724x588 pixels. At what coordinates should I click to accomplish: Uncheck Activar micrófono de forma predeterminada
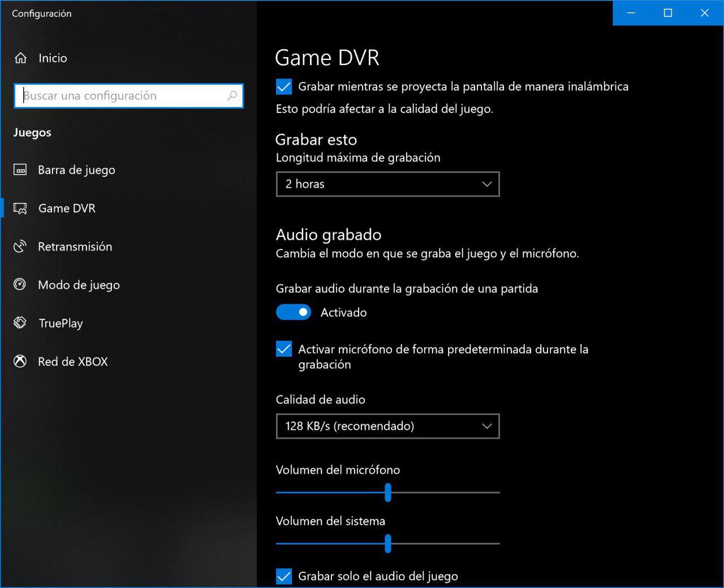click(284, 349)
